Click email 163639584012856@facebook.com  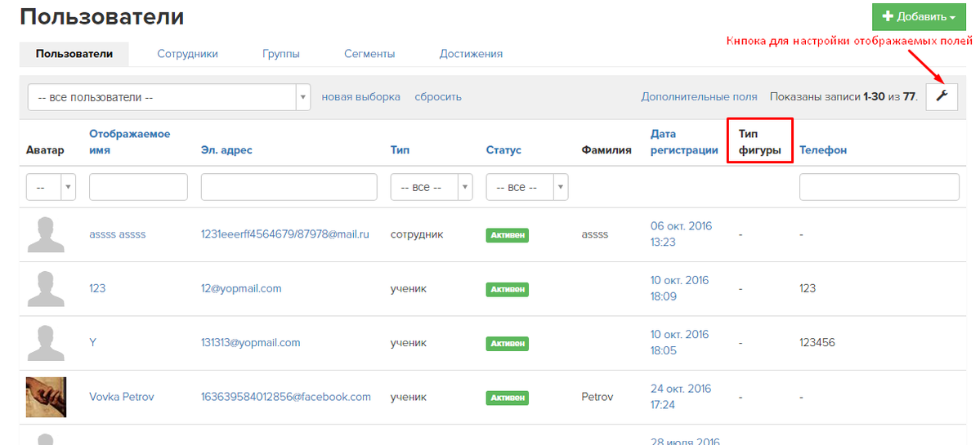285,397
